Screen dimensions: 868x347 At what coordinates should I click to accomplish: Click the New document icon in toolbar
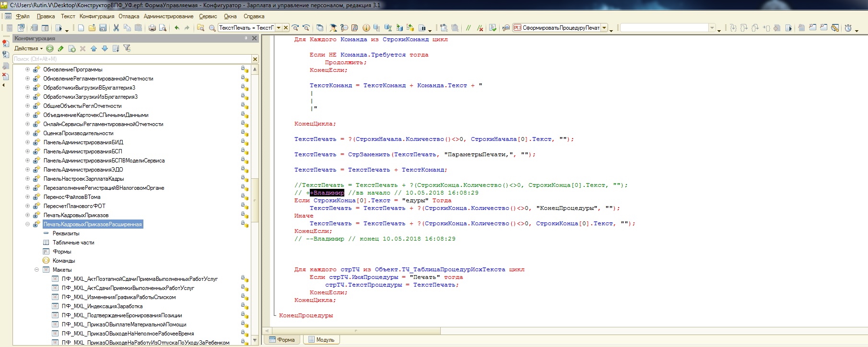(x=81, y=28)
